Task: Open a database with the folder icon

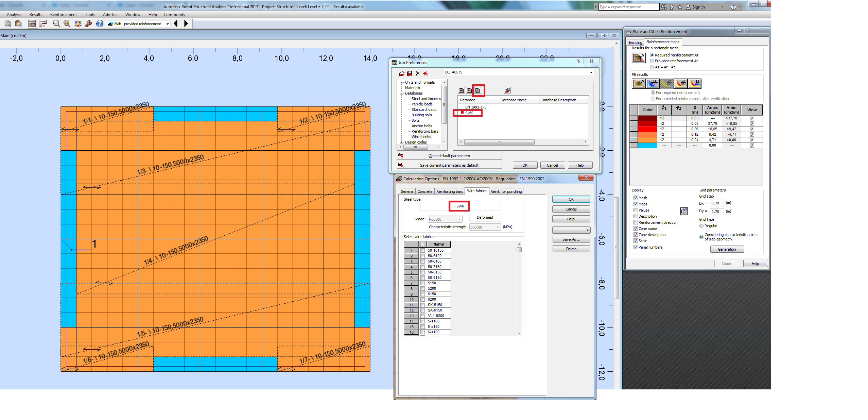Action: 507,90
